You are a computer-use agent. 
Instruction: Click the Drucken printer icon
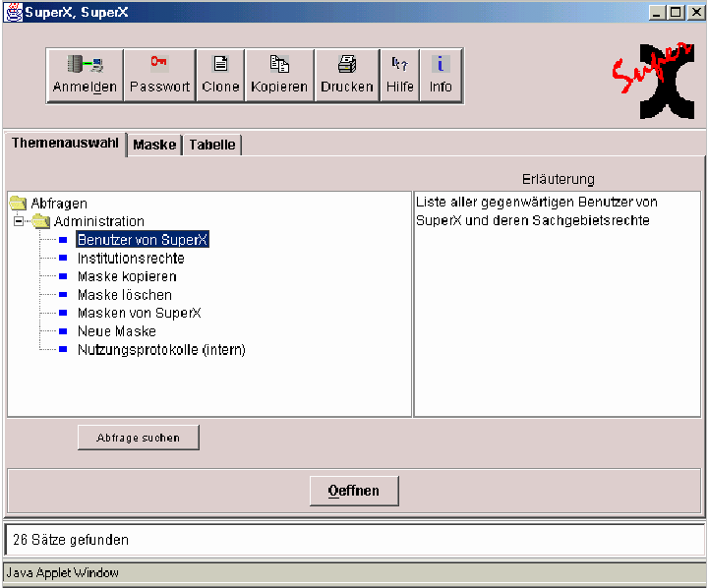[347, 65]
